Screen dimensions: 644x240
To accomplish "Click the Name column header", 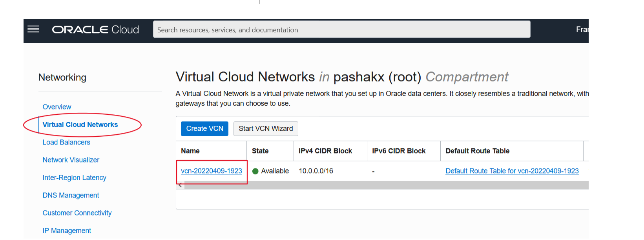I will [x=190, y=151].
